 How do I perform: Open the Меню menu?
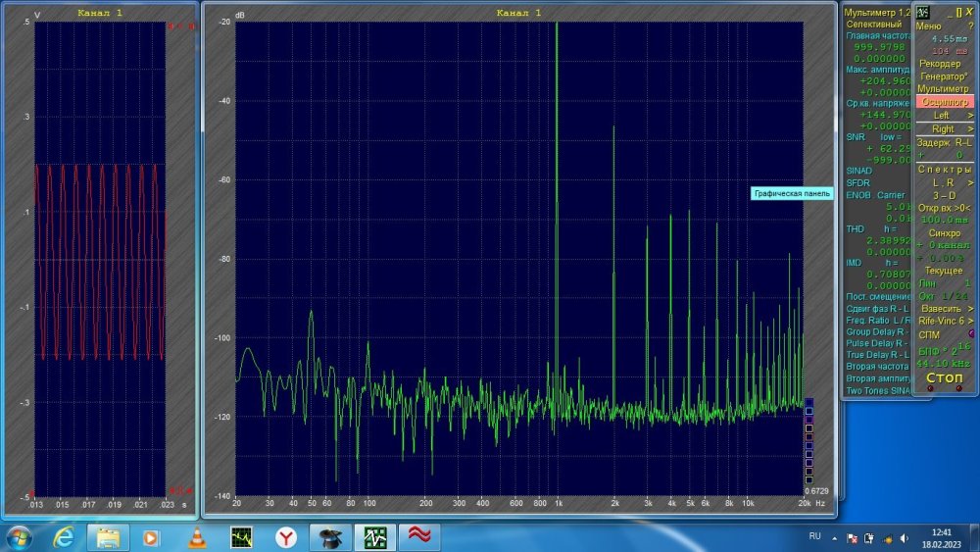click(928, 25)
